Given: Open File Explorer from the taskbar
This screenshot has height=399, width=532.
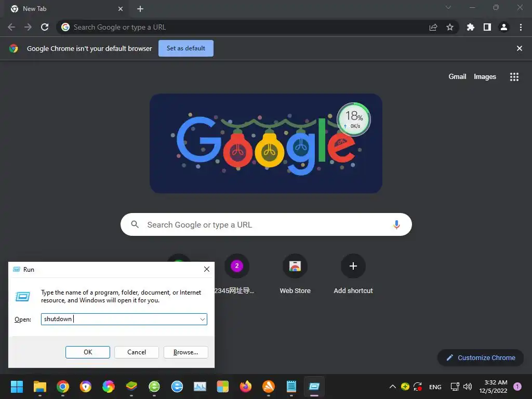Looking at the screenshot, I should 39,387.
